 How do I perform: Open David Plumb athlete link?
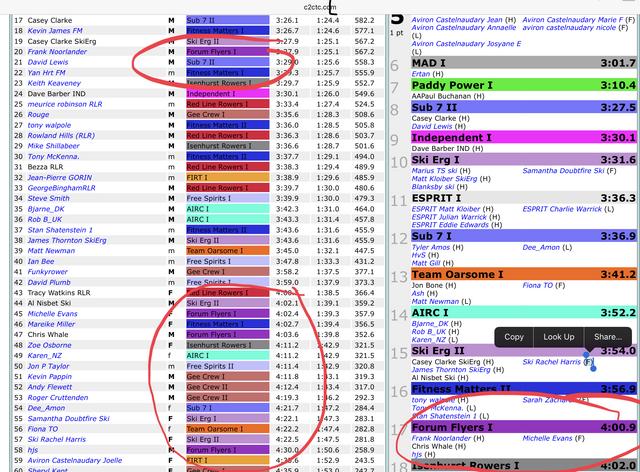coord(49,283)
